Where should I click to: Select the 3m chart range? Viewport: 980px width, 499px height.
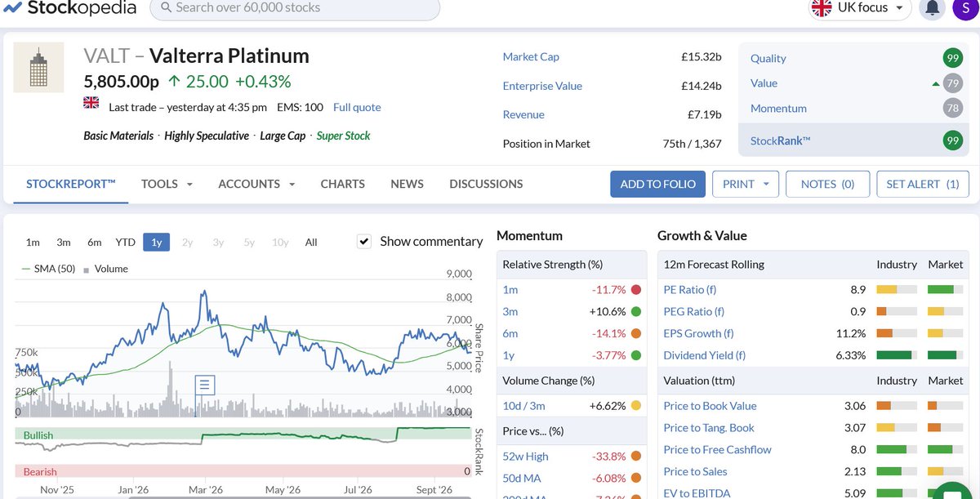coord(64,242)
